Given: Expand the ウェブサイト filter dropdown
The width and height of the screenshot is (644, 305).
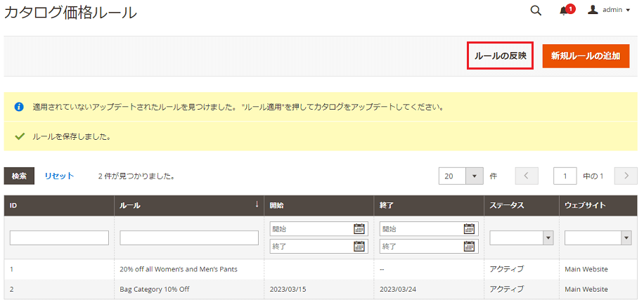Looking at the screenshot, I should [626, 238].
